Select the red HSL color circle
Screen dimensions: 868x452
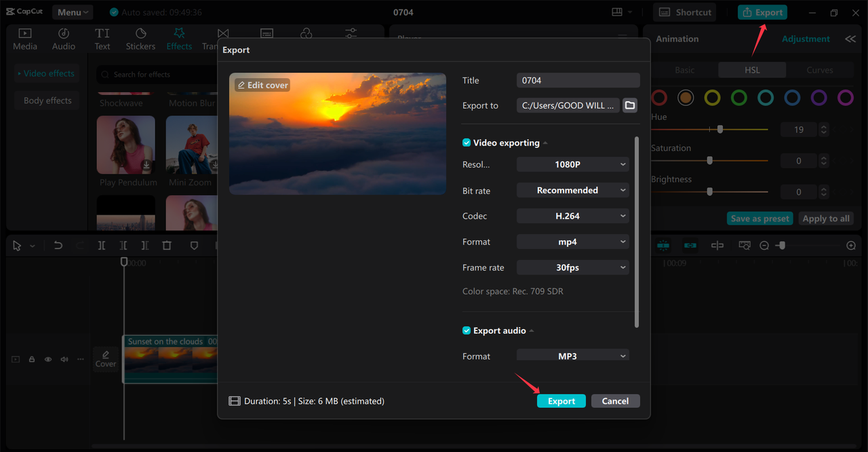click(x=658, y=98)
